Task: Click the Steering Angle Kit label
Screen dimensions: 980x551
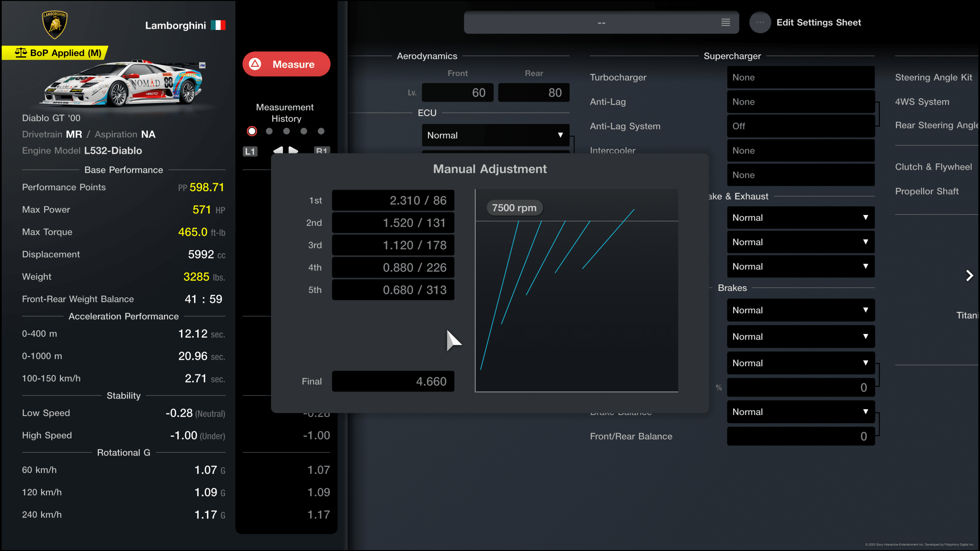Action: (933, 77)
